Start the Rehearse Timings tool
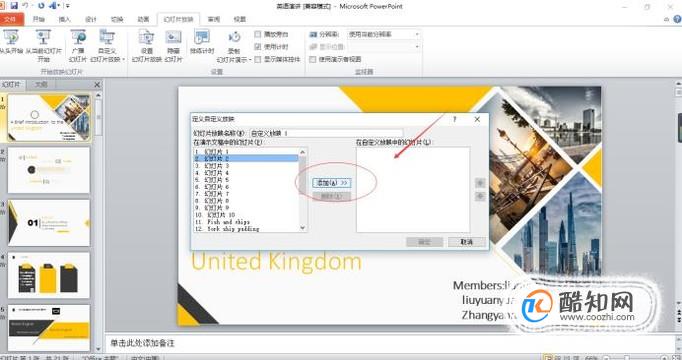This screenshot has height=360, width=682. [202, 37]
